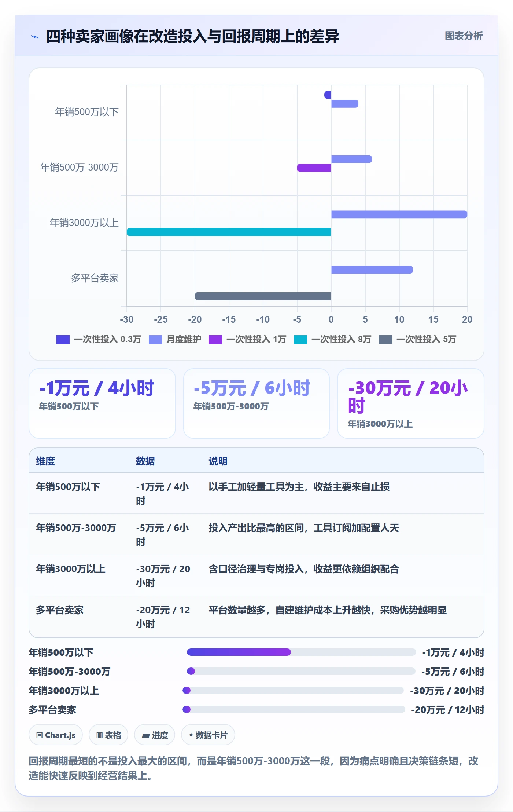513x812 pixels.
Task: Click the 图表分析 label in the header
Action: point(464,36)
